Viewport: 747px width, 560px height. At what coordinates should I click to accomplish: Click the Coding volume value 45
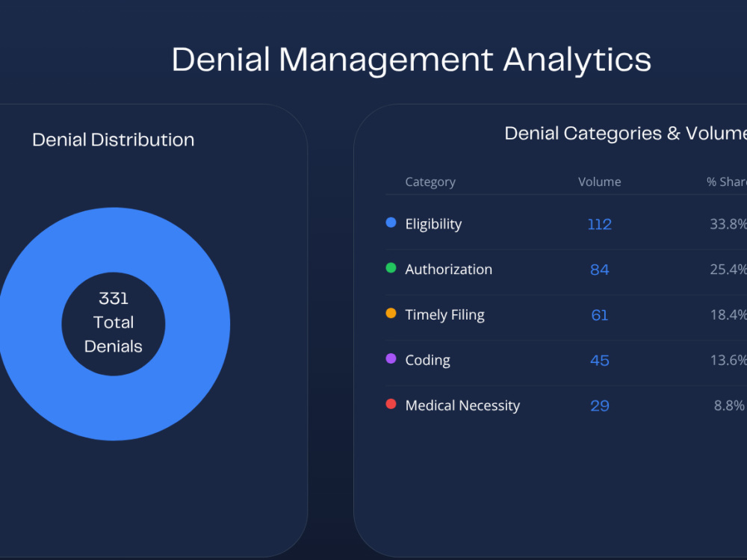click(599, 361)
